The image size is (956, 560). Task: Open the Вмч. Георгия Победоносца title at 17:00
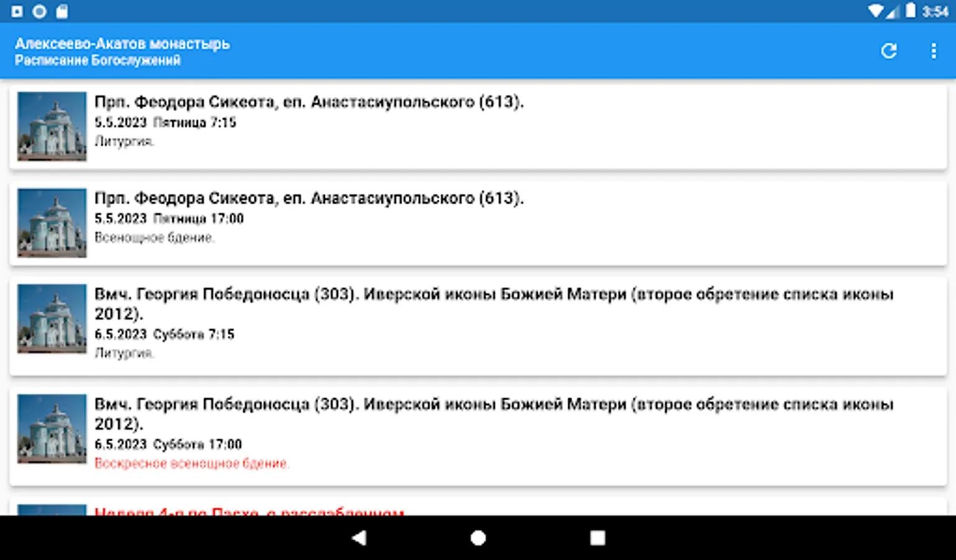[494, 414]
